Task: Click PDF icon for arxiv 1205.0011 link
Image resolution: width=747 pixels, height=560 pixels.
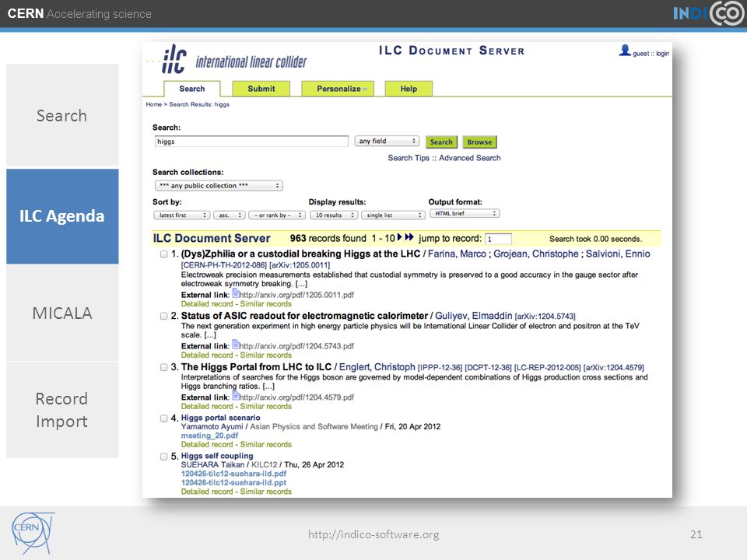Action: point(235,293)
